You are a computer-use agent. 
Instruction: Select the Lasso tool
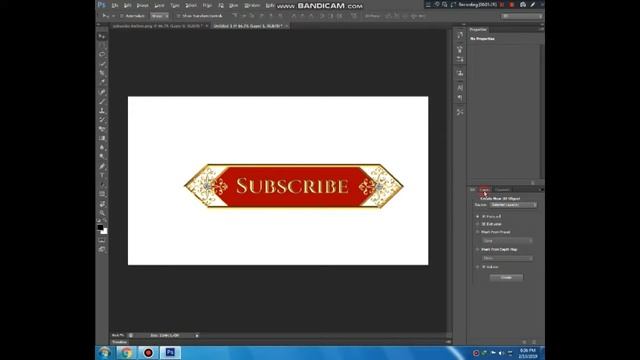pos(102,54)
